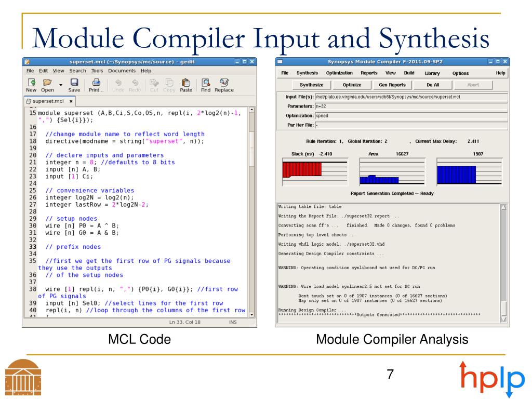Click the Module Compiler window menu icon
The image size is (532, 399).
pyautogui.click(x=280, y=62)
